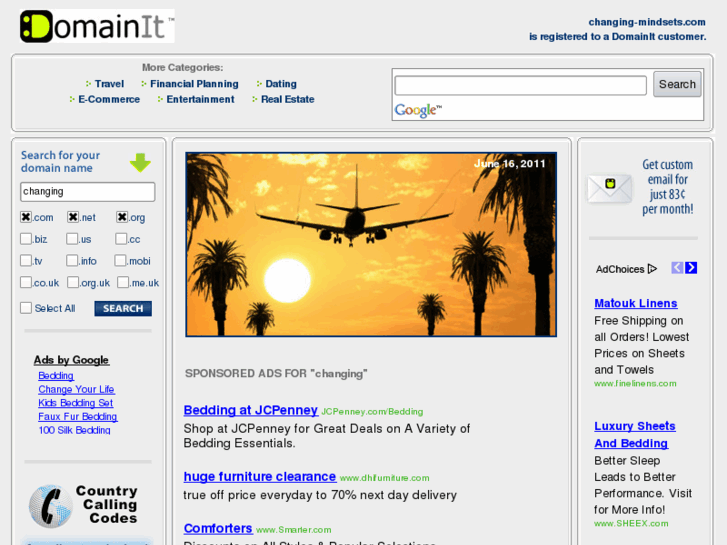This screenshot has height=545, width=727.
Task: Click the changing-mindsets.com header text
Action: [x=647, y=22]
